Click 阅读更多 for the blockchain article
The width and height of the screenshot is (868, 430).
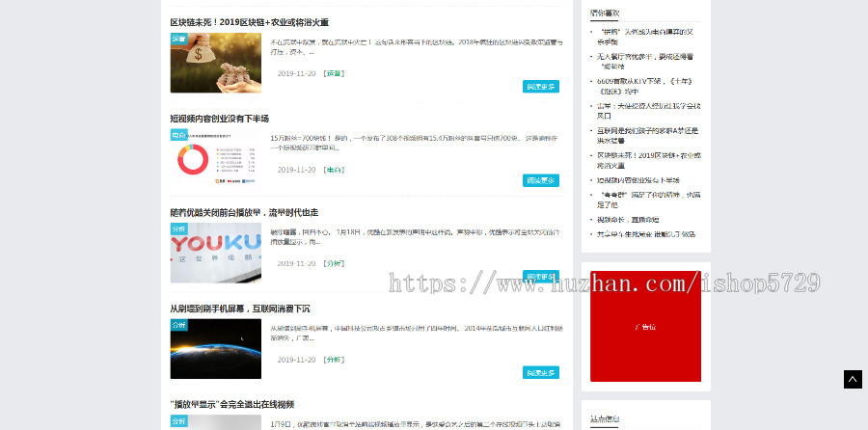coord(541,87)
